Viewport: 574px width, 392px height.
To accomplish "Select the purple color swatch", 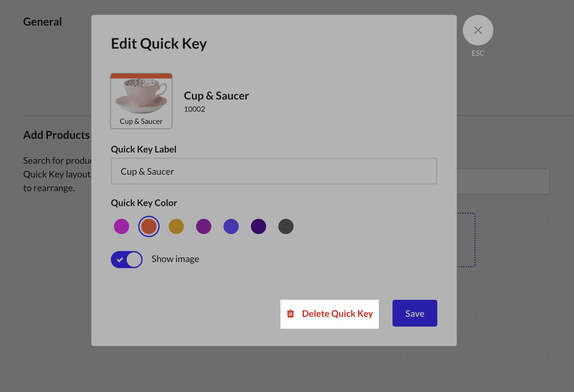I will tap(204, 226).
